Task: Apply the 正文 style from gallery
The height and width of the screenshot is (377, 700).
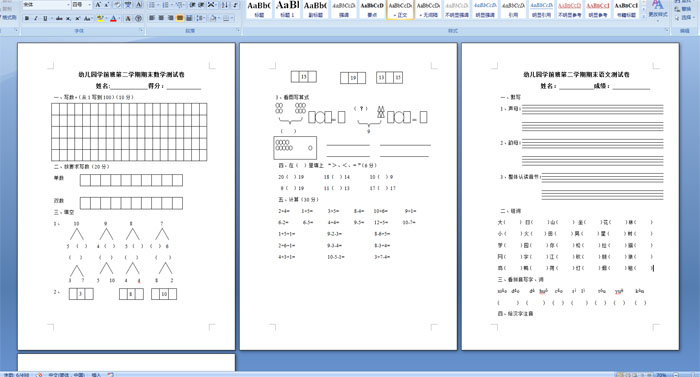Action: tap(400, 9)
